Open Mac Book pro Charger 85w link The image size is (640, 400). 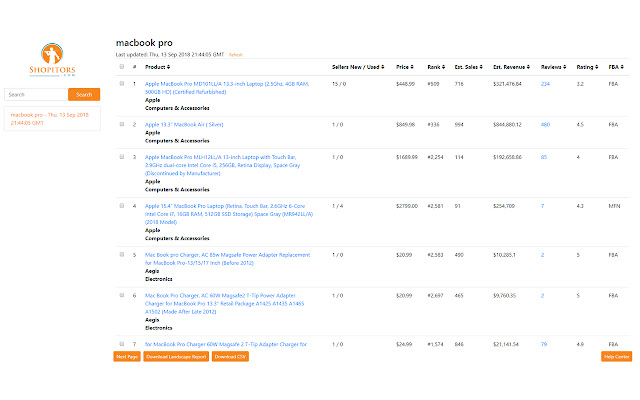coord(227,259)
